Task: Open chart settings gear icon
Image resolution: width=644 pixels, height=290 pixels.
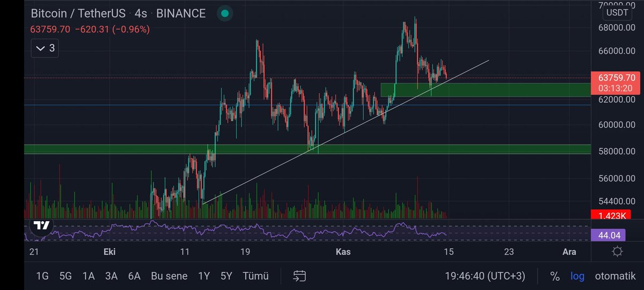Action: point(617,251)
